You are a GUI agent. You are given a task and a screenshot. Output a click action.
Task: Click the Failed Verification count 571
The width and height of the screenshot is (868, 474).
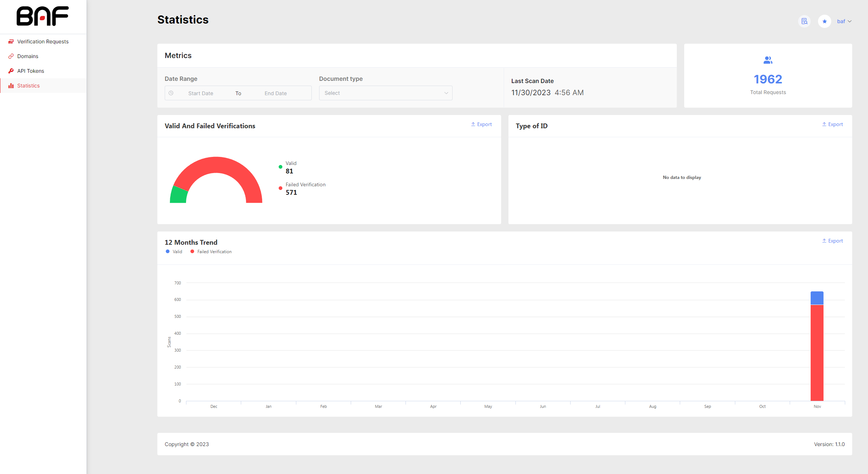click(x=291, y=193)
